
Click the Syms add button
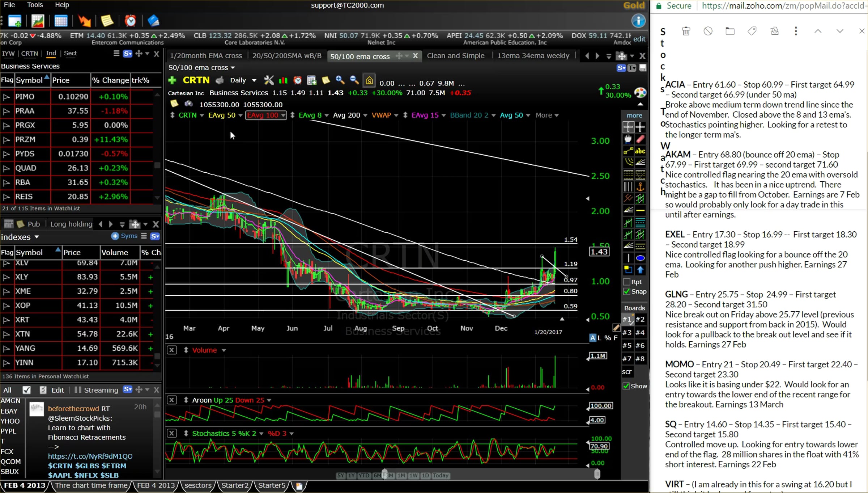click(125, 236)
